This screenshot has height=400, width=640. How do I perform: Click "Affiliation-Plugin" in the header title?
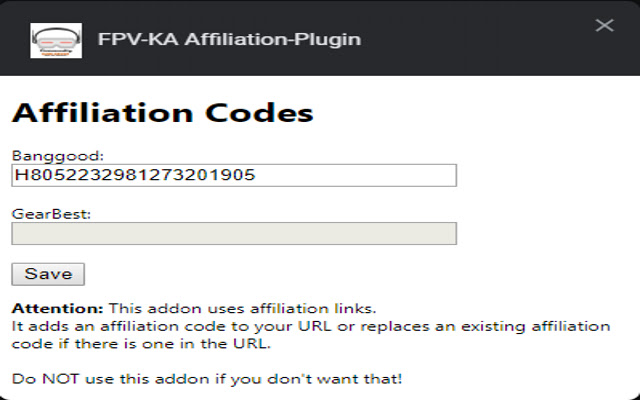(x=273, y=40)
